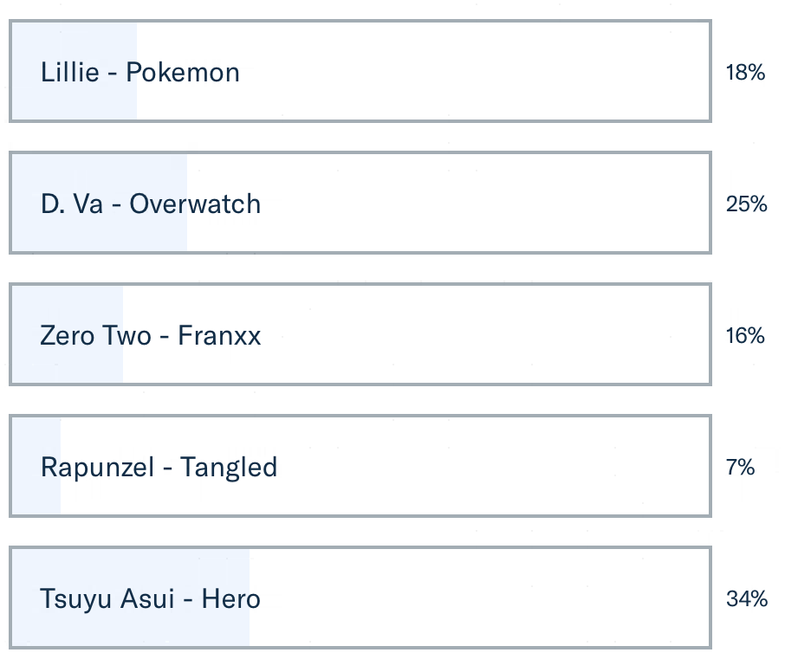Click the blue filled portion of Lillie's bar

(74, 102)
